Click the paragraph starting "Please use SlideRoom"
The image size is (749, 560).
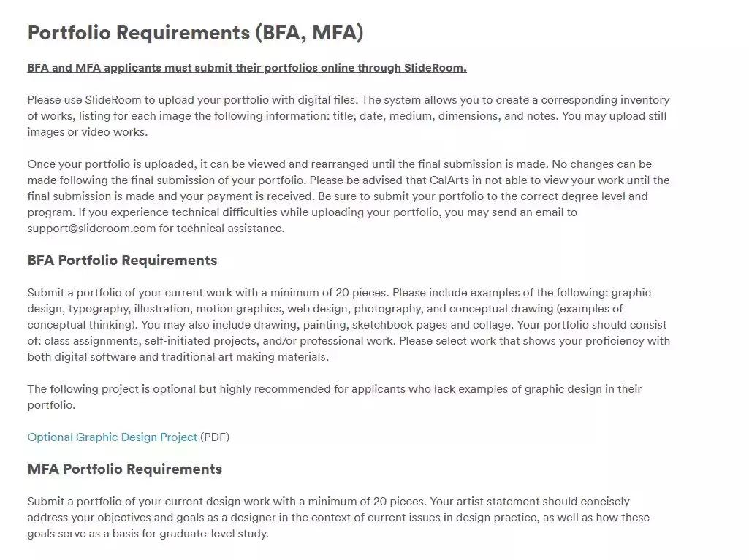coord(348,115)
